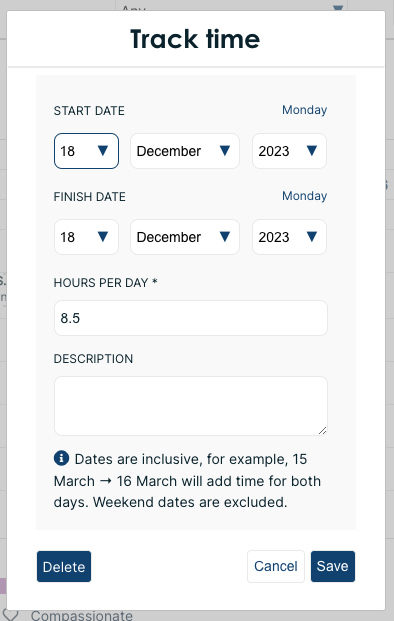Save the tracked time entry
This screenshot has width=394, height=621.
pyautogui.click(x=333, y=566)
